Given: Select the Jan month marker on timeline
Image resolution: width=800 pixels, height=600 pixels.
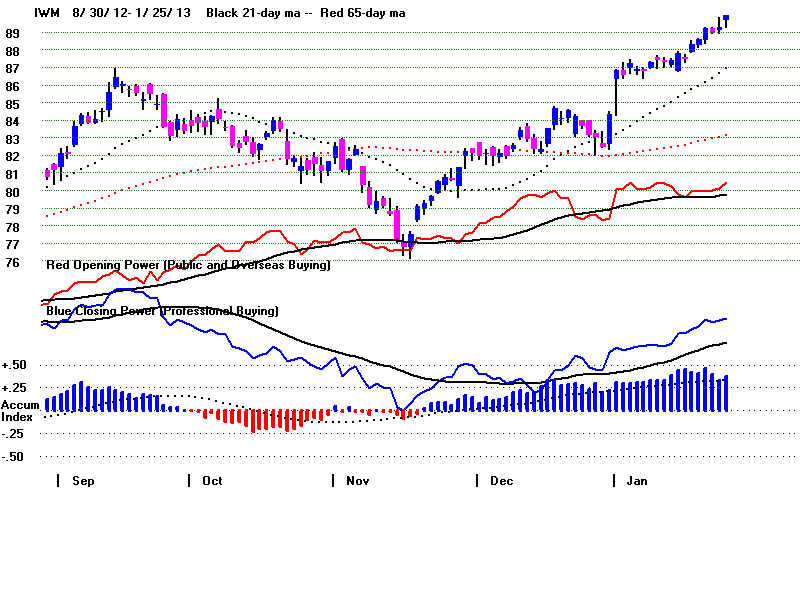Looking at the screenshot, I should (637, 481).
